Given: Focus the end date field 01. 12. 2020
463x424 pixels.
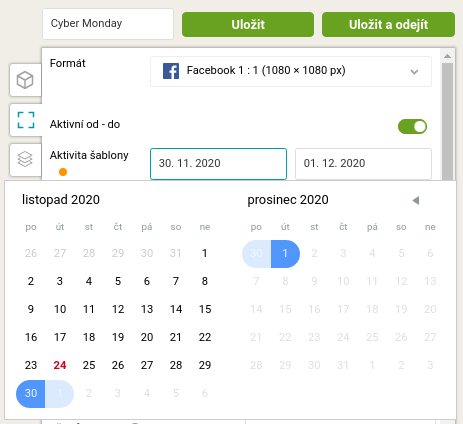Looking at the screenshot, I should pos(363,164).
